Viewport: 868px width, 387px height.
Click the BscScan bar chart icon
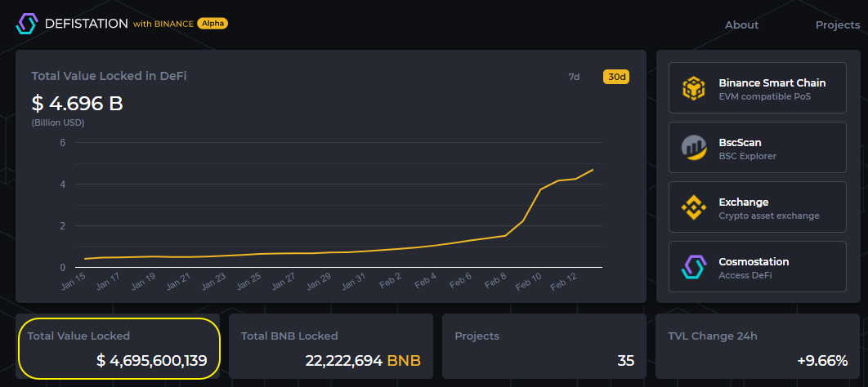[694, 148]
